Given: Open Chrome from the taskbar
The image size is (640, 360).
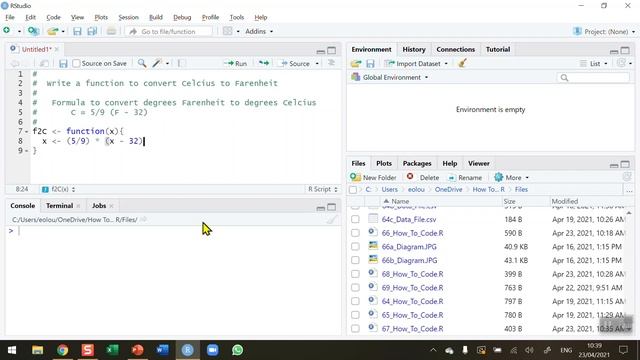Looking at the screenshot, I should tap(62, 350).
